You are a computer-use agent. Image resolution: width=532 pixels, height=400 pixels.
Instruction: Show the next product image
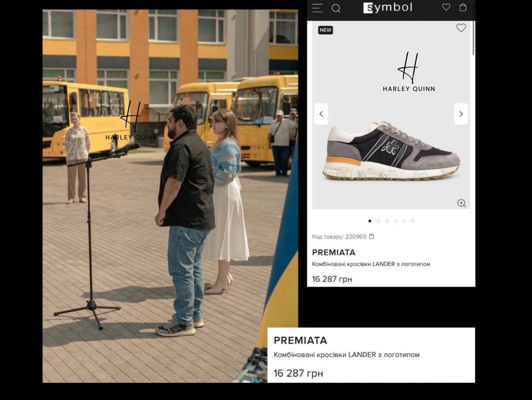click(461, 114)
